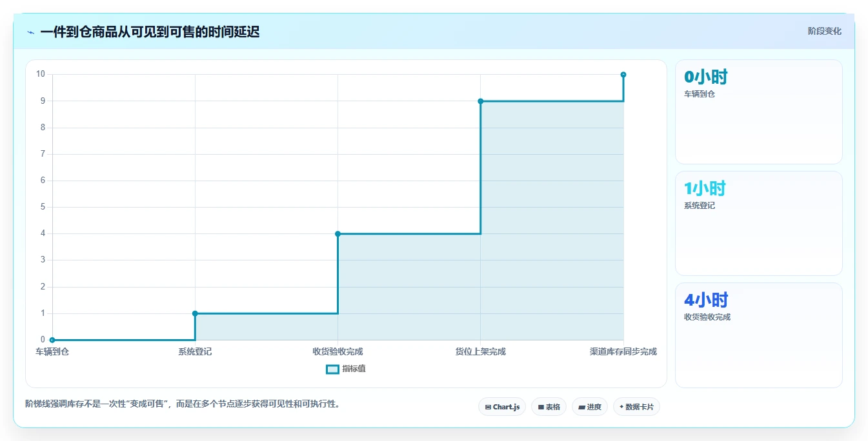
Task: Click the data point at 车辆到仓
Action: (52, 340)
